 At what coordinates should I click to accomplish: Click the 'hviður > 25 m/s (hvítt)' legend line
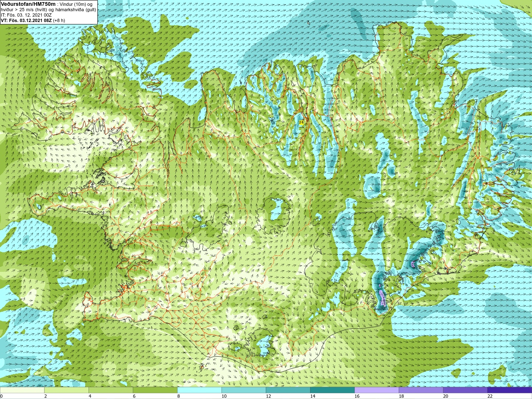tap(48, 9)
